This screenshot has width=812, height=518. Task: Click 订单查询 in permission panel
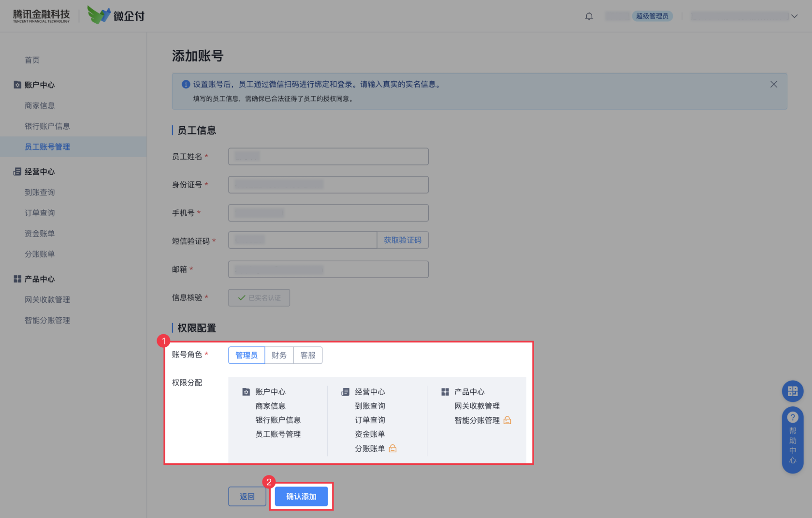click(x=370, y=420)
